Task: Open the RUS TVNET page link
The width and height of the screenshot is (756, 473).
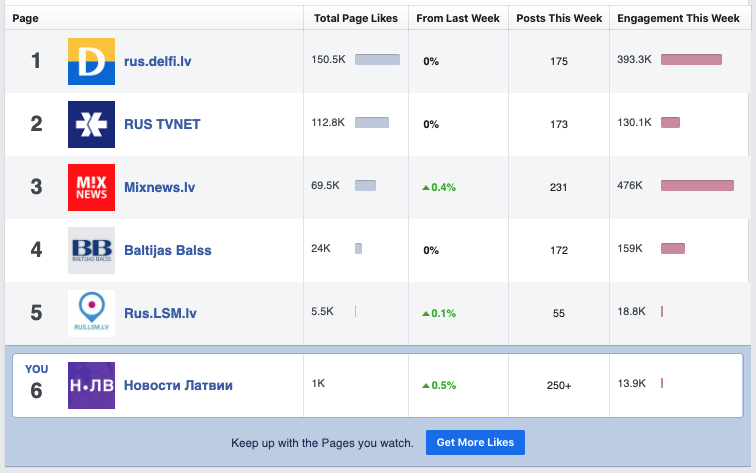Action: (162, 124)
